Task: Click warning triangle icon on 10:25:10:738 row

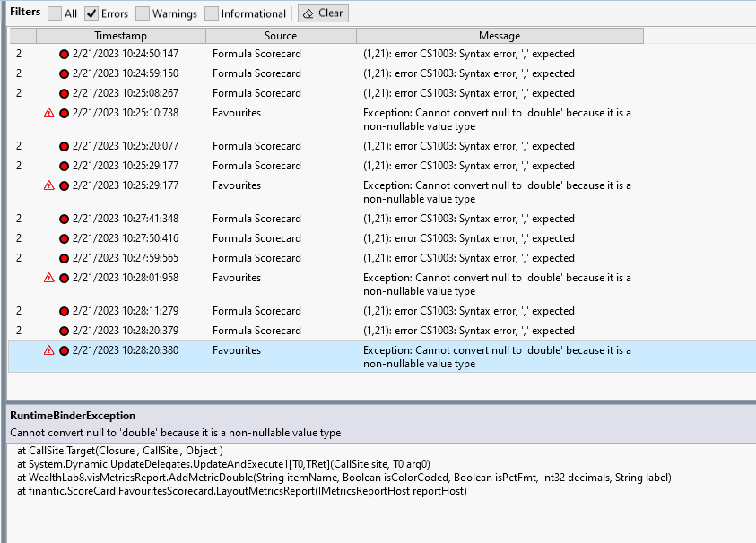Action: point(49,113)
